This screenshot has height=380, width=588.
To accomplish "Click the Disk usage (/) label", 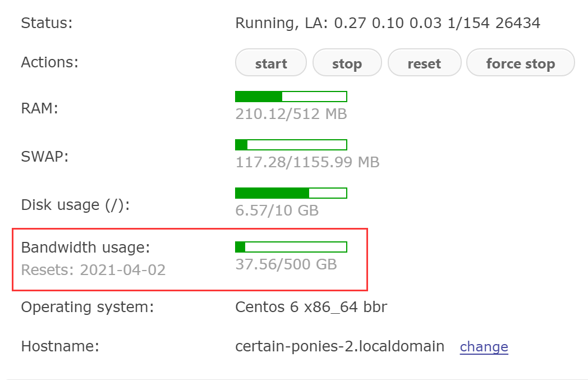I will click(75, 205).
